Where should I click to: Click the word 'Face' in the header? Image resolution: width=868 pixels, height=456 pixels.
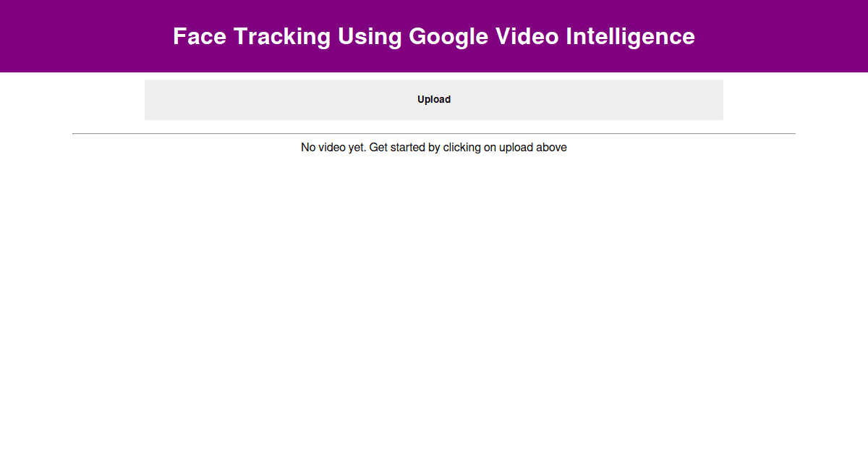tap(200, 36)
